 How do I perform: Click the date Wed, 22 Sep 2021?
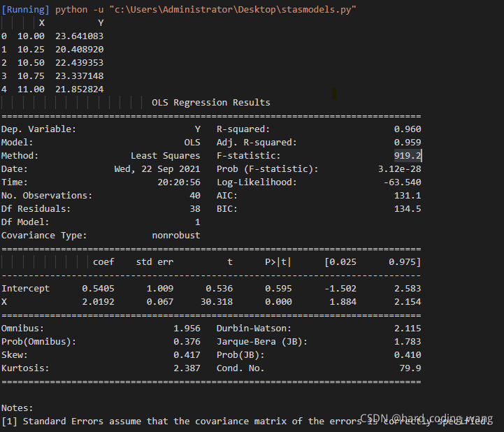pyautogui.click(x=157, y=169)
